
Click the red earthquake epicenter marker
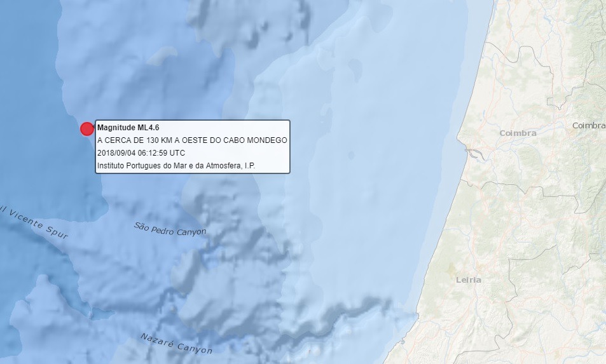coord(87,129)
